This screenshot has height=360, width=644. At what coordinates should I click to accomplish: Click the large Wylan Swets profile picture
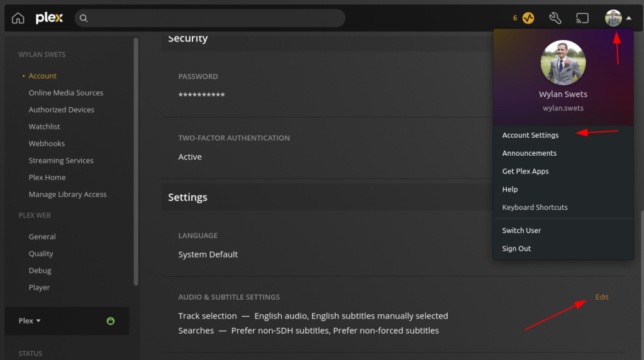[563, 63]
